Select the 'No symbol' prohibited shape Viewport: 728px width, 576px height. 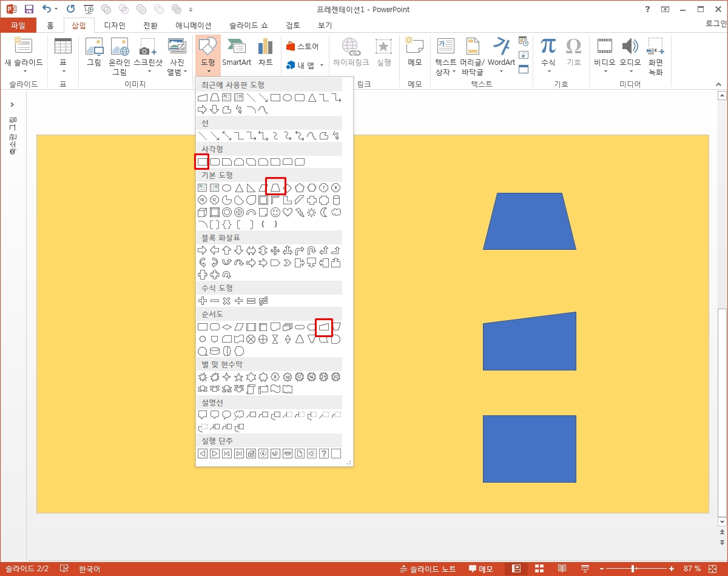pyautogui.click(x=238, y=212)
